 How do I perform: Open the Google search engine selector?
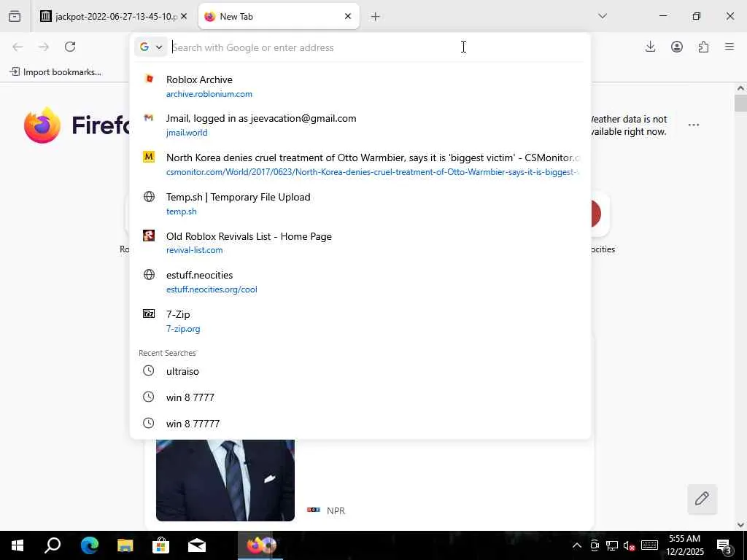coord(151,47)
